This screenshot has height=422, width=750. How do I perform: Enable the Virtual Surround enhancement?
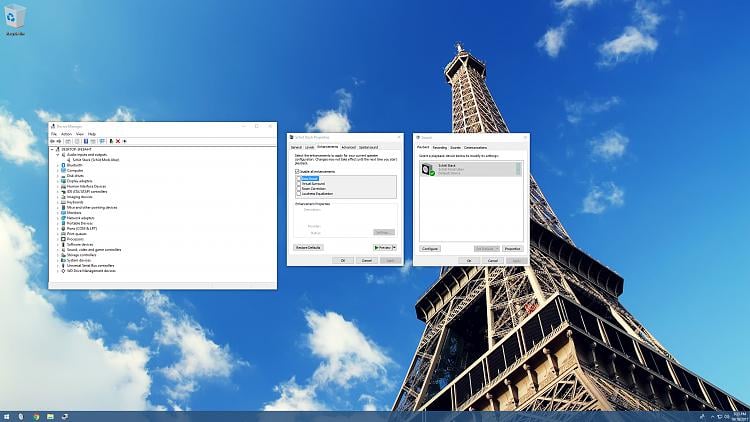(297, 184)
